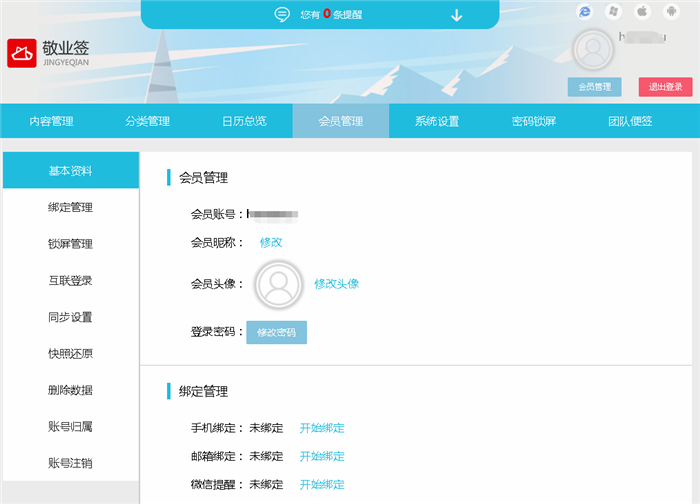Click the 修改 nickname link
This screenshot has width=700, height=504.
click(271, 242)
